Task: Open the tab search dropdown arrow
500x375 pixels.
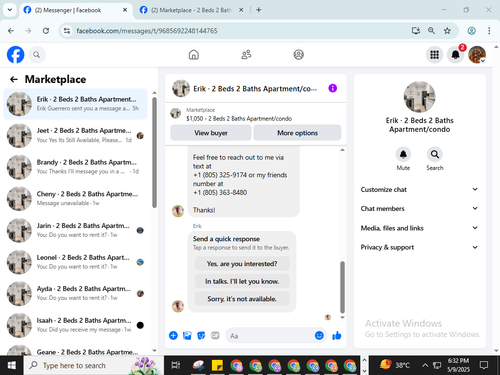Action: [10, 10]
